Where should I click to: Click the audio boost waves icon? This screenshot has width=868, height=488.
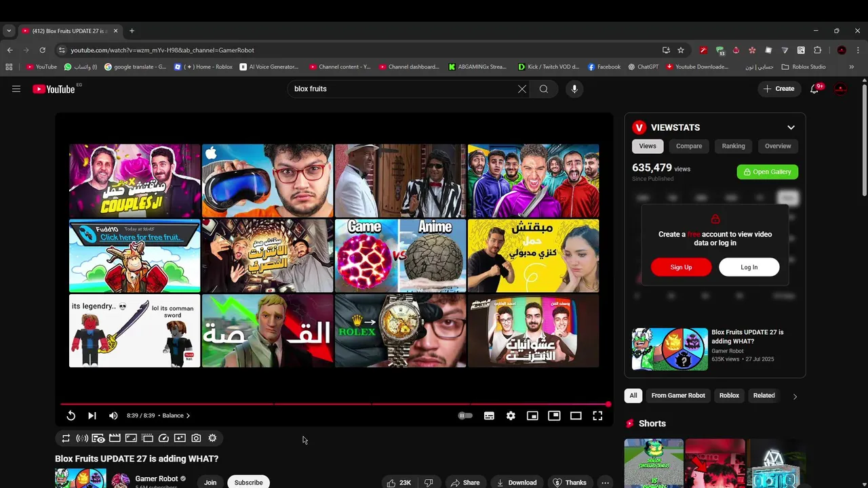pos(82,439)
